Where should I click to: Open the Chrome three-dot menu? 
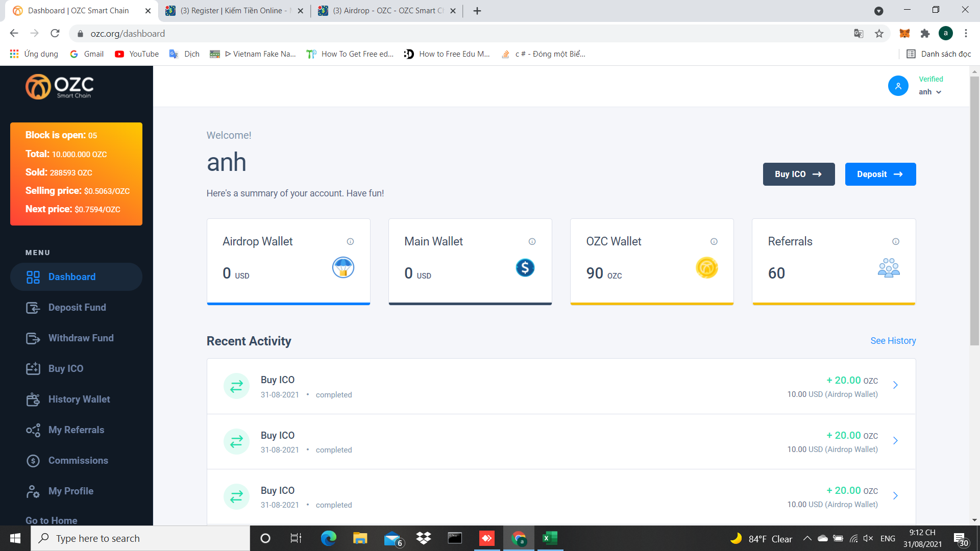[966, 34]
